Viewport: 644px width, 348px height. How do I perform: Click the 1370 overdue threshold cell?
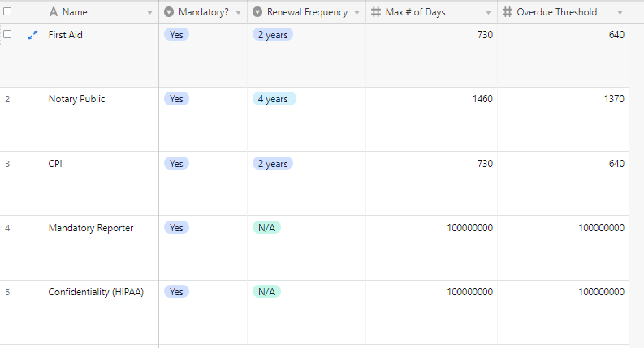pyautogui.click(x=563, y=119)
